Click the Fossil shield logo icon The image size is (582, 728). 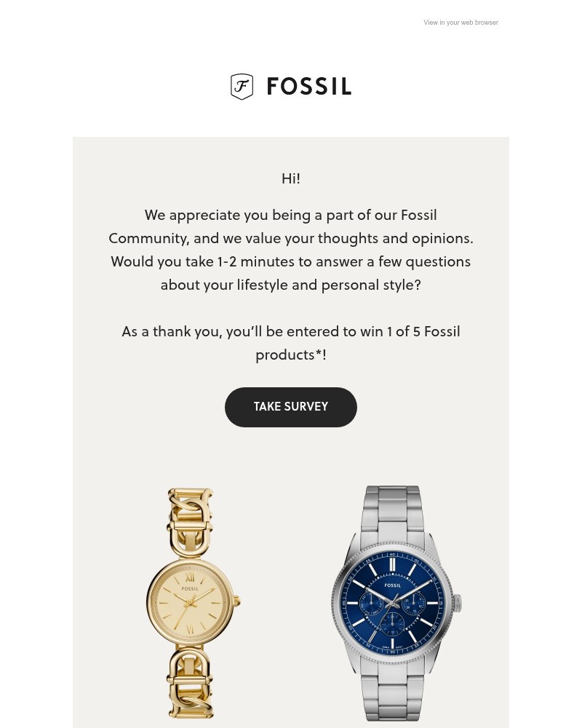pyautogui.click(x=242, y=87)
